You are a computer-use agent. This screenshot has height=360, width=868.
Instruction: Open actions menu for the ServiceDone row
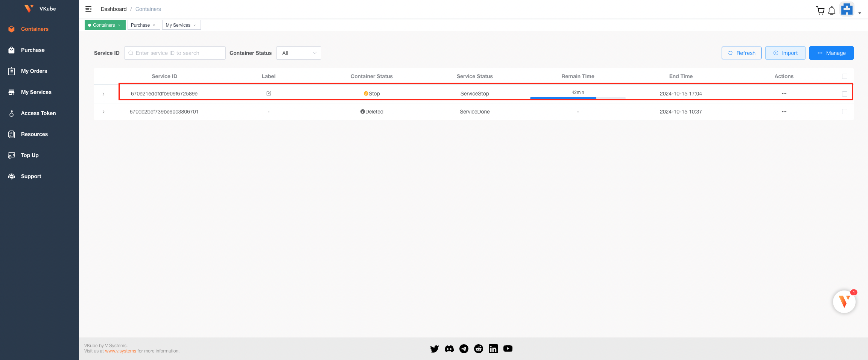tap(784, 112)
